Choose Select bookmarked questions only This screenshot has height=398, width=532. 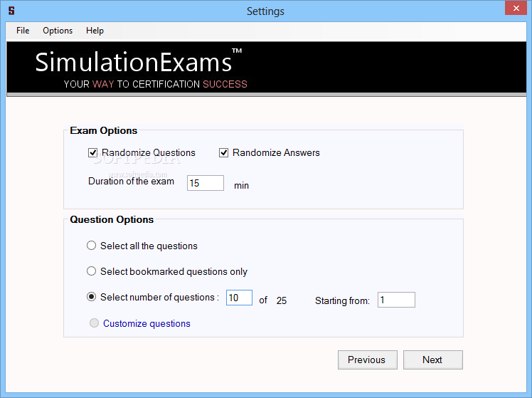tap(91, 271)
